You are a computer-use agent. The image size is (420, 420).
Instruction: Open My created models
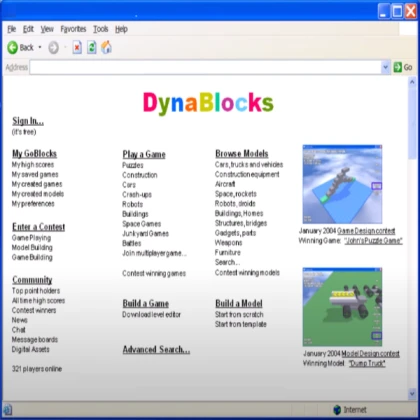coord(38,194)
